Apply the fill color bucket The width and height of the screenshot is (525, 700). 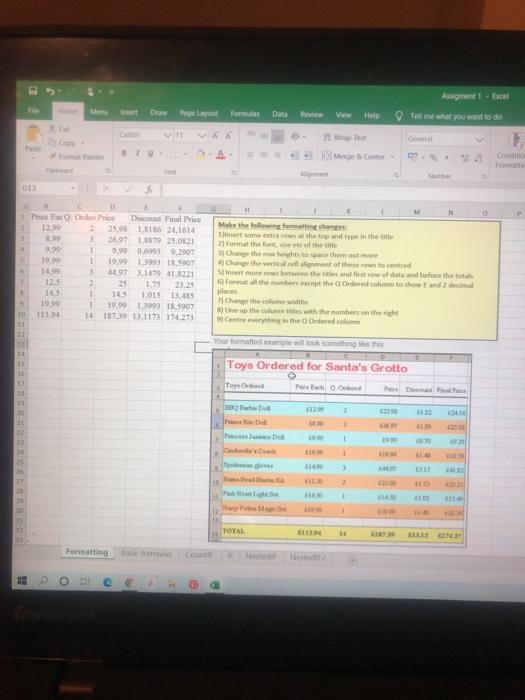(201, 154)
